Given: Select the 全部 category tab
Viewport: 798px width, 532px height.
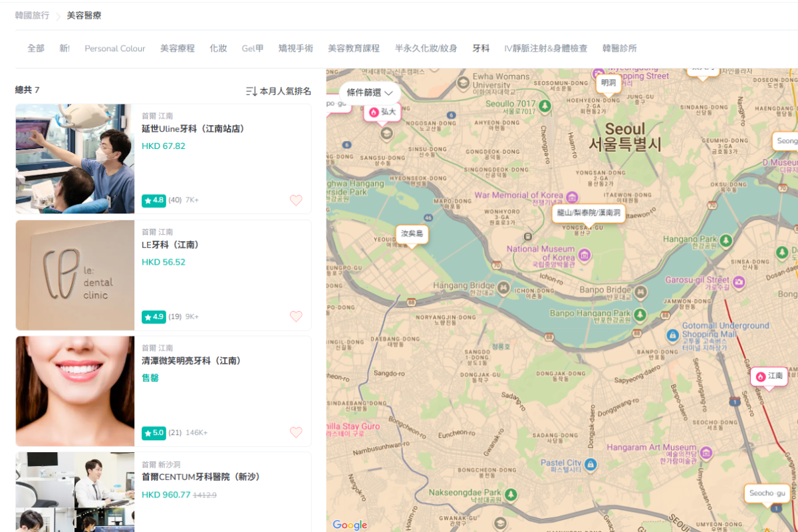Looking at the screenshot, I should (36, 49).
